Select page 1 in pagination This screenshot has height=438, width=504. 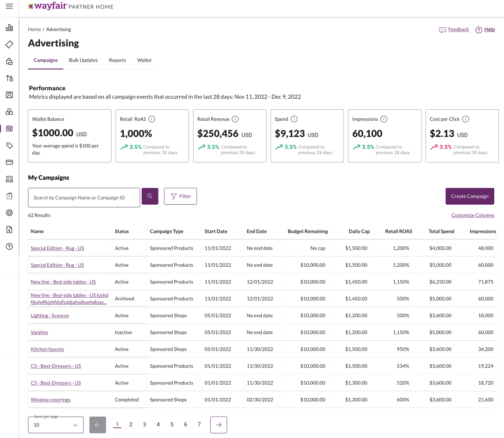coord(117,425)
